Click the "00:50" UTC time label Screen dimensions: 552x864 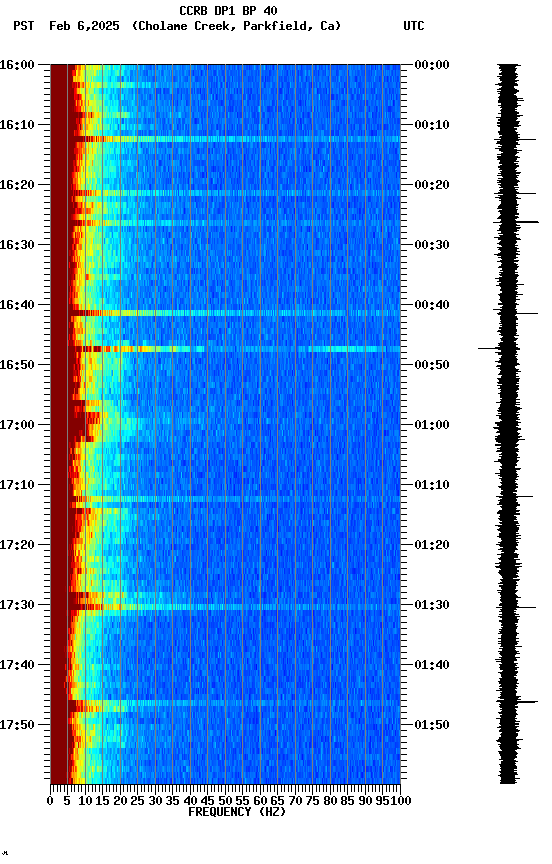(432, 365)
